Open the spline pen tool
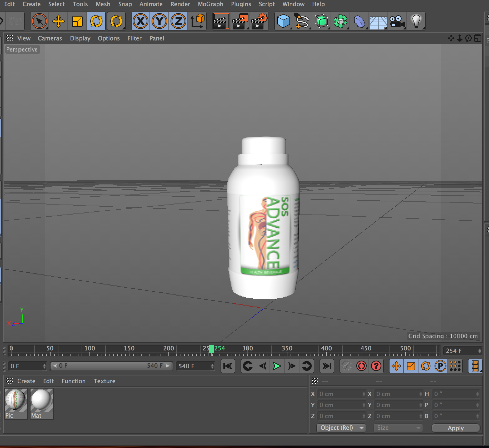489x448 pixels. click(302, 21)
